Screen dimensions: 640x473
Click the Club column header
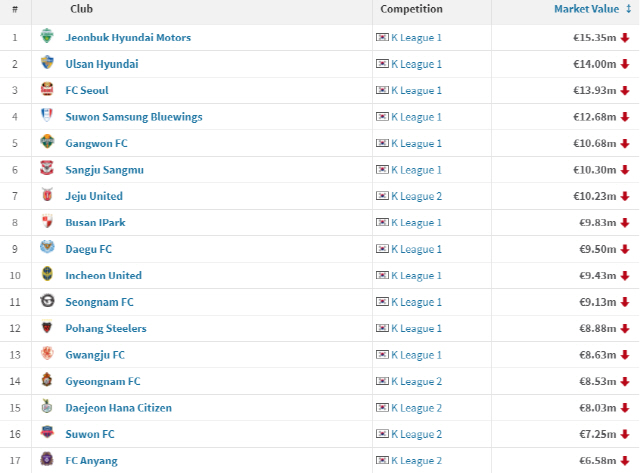click(x=81, y=9)
